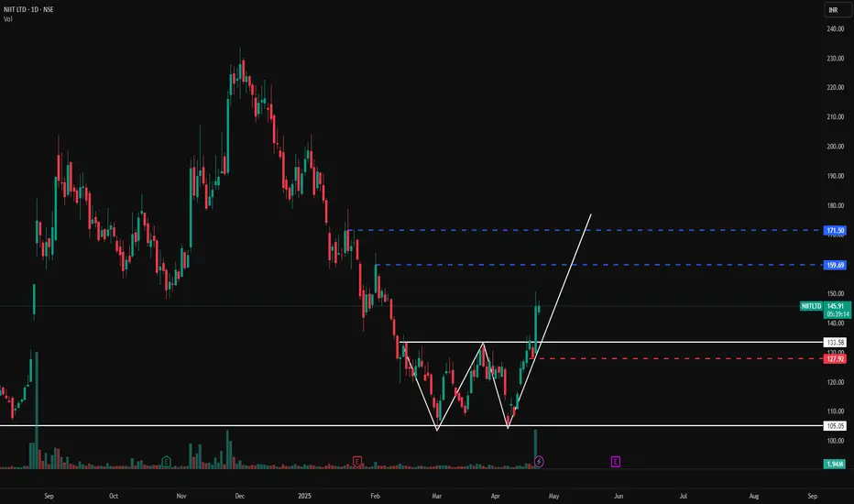Click the 140.00 price axis value
854x504 pixels.
[836, 323]
